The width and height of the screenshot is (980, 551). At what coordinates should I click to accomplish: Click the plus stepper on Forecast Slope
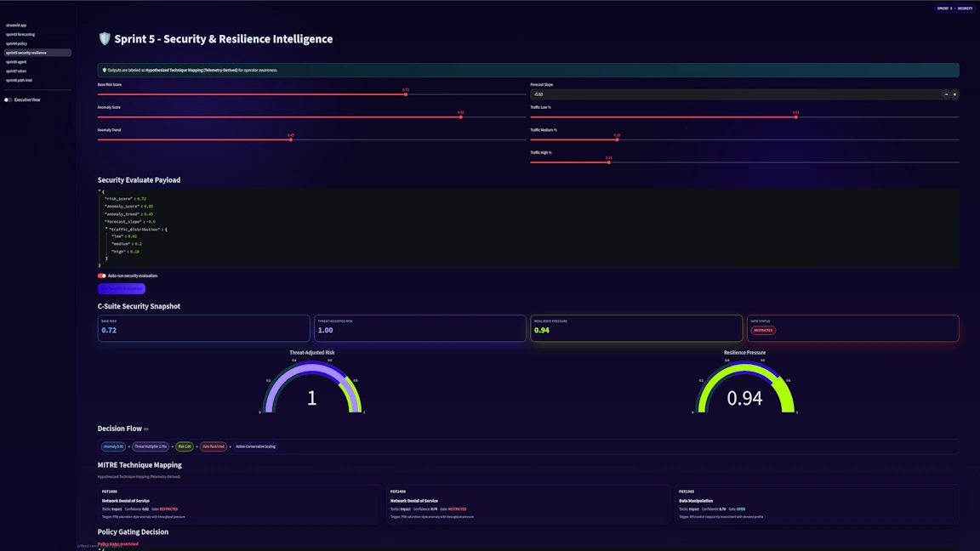954,94
